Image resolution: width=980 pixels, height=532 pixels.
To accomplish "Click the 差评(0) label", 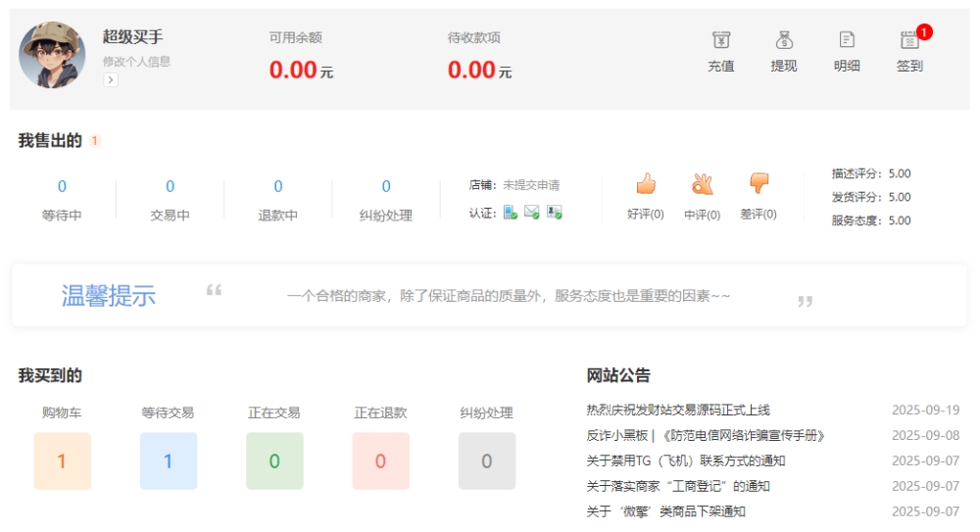I will click(x=759, y=215).
